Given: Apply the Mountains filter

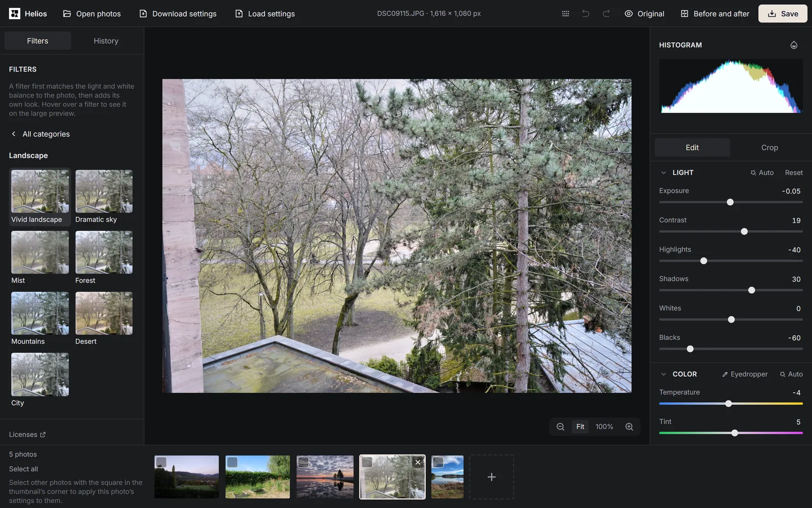Looking at the screenshot, I should [40, 319].
